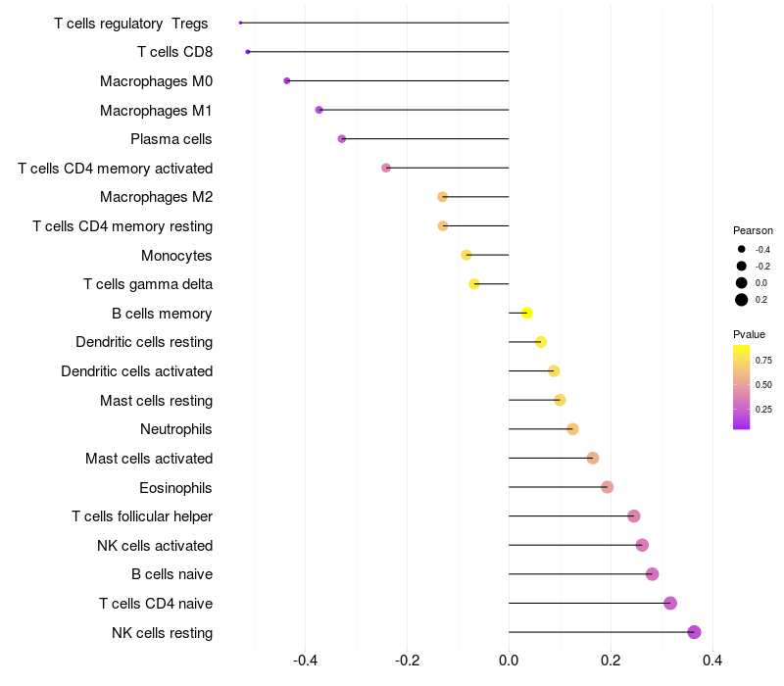Click the Pvalue legend title
The height and width of the screenshot is (686, 784).
(x=749, y=334)
